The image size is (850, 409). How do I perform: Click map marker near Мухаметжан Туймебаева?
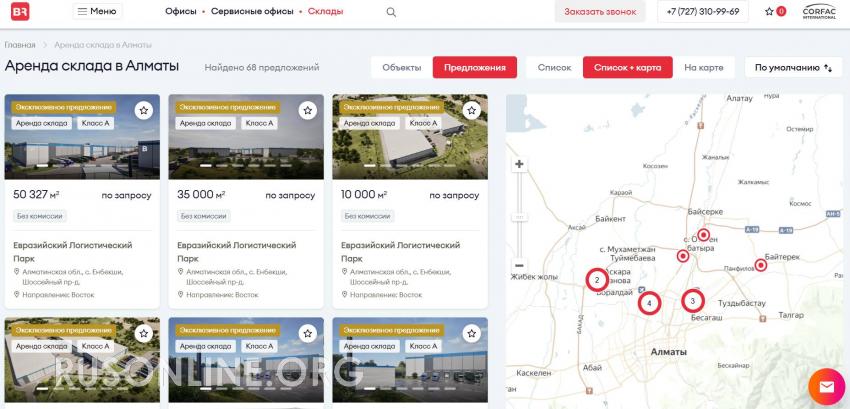(683, 256)
